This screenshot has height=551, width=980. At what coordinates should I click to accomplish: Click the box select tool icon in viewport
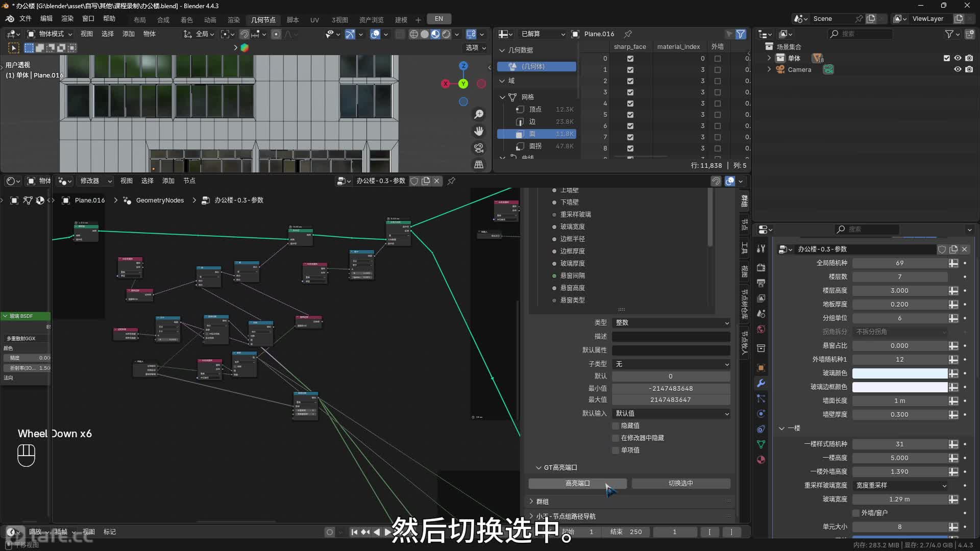pyautogui.click(x=29, y=48)
